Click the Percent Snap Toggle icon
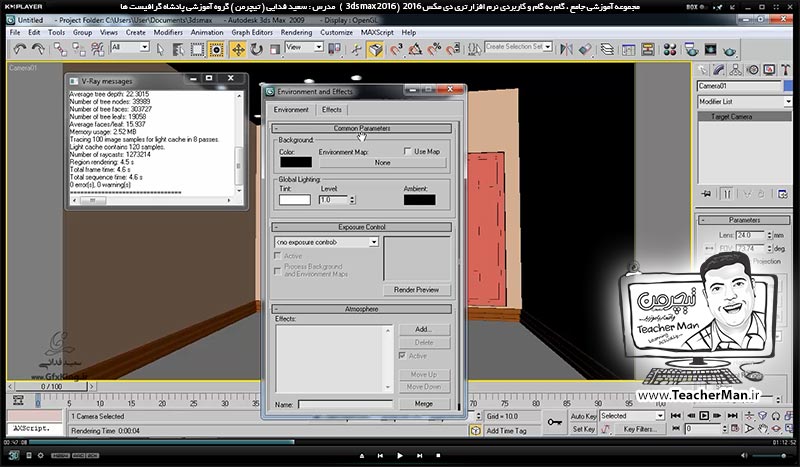This screenshot has width=800, height=467. pos(434,50)
